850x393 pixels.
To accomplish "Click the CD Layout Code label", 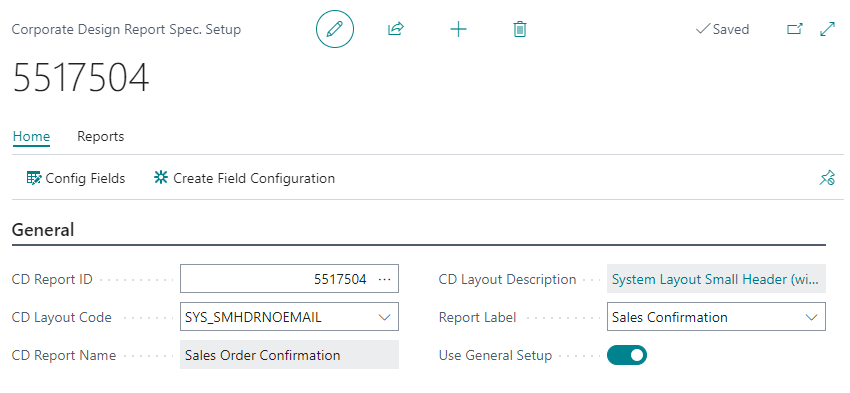I will click(62, 318).
